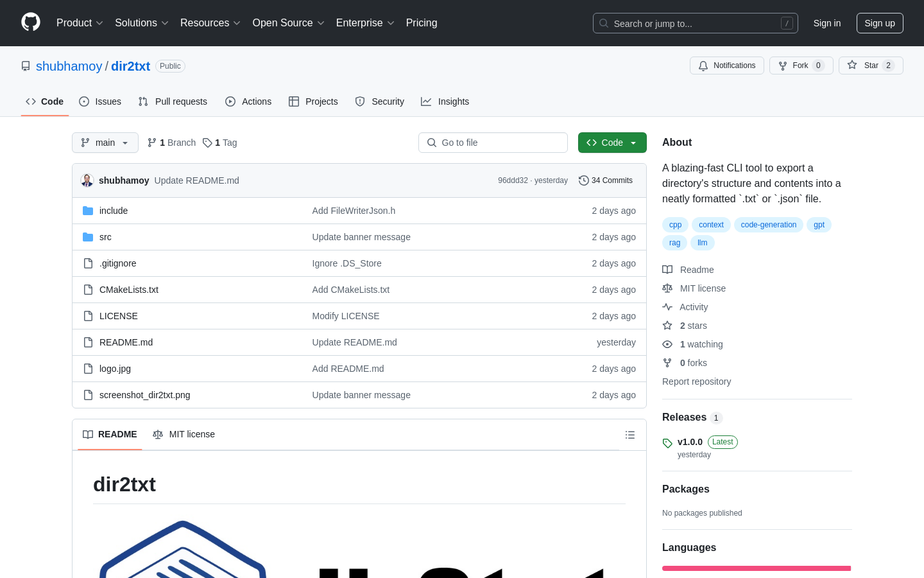Click the star icon in Star button

[852, 65]
